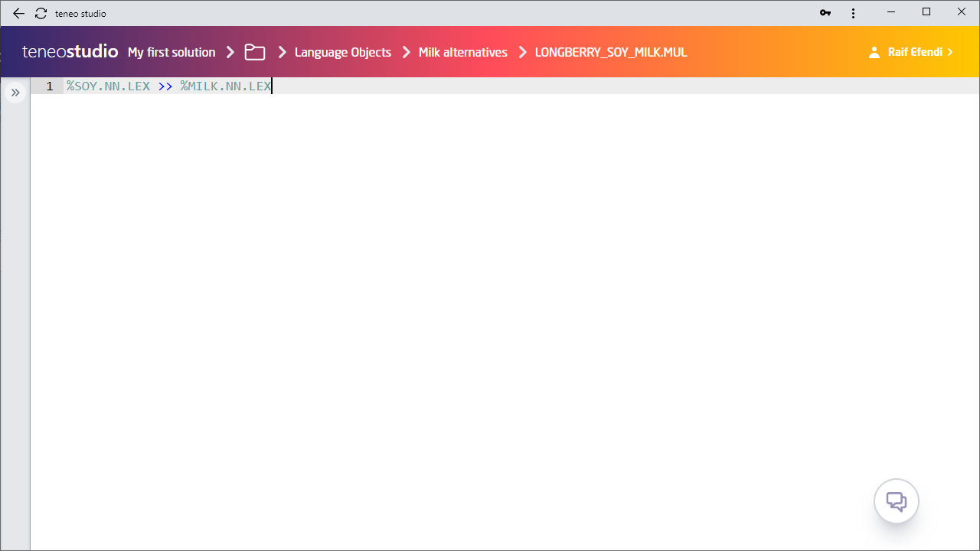
Task: Go to My first solution breadcrumb
Action: pos(171,52)
